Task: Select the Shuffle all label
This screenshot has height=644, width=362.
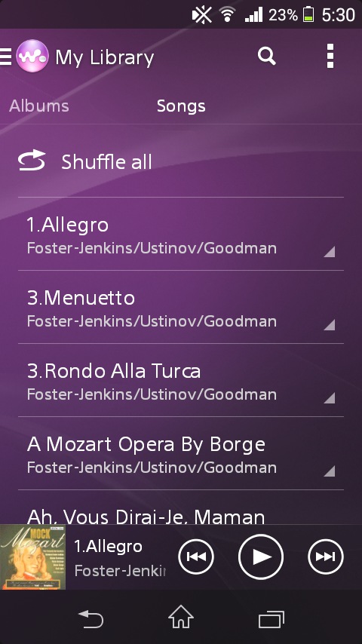Action: 107,161
